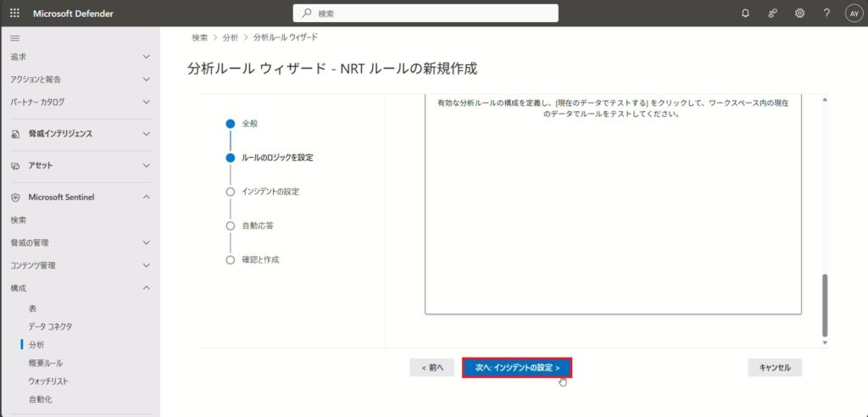Click the help question mark icon
Screen dimensions: 868x417
click(x=826, y=14)
